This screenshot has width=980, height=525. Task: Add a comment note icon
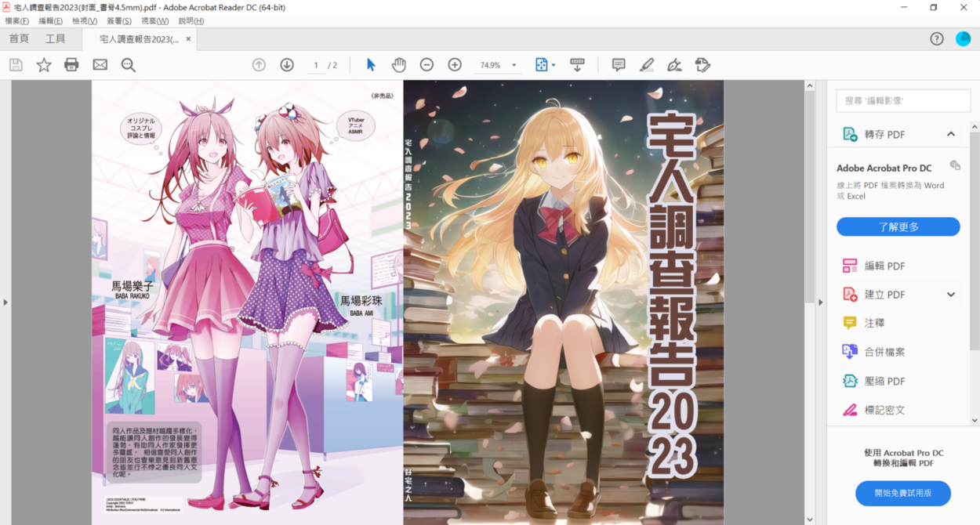coord(619,65)
